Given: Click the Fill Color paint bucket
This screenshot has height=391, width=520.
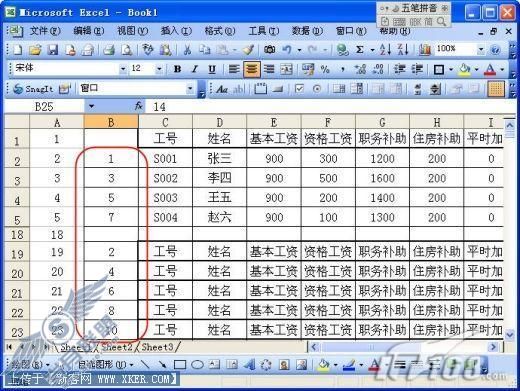Looking at the screenshot, I should pos(464,69).
